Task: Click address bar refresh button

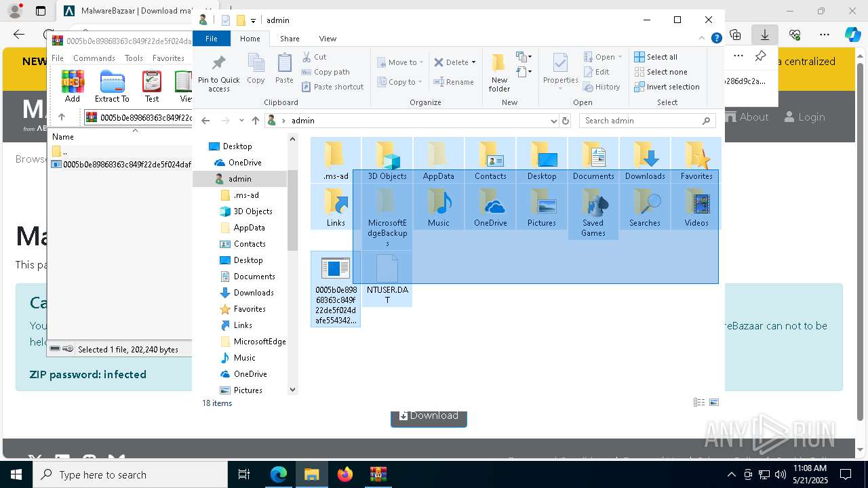Action: pyautogui.click(x=566, y=121)
